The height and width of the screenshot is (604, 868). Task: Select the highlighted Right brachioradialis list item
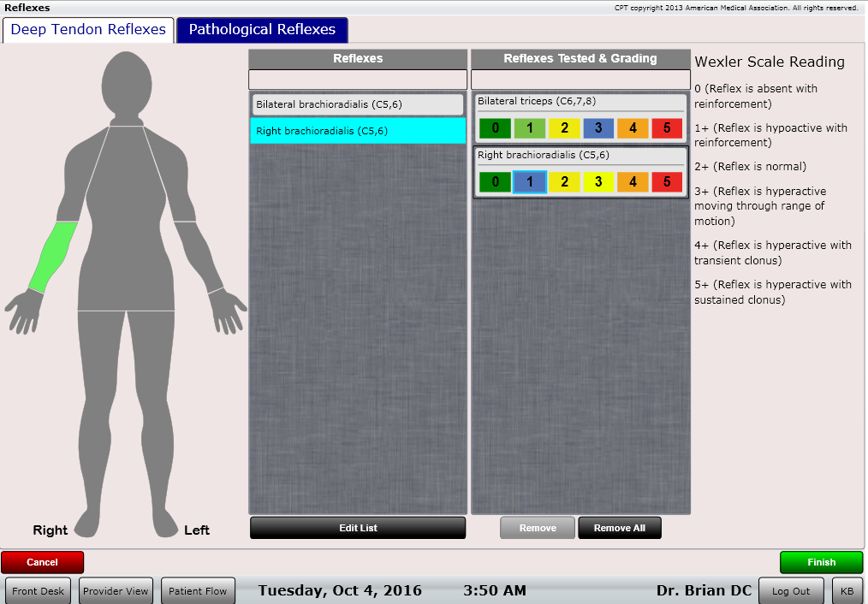coord(358,131)
